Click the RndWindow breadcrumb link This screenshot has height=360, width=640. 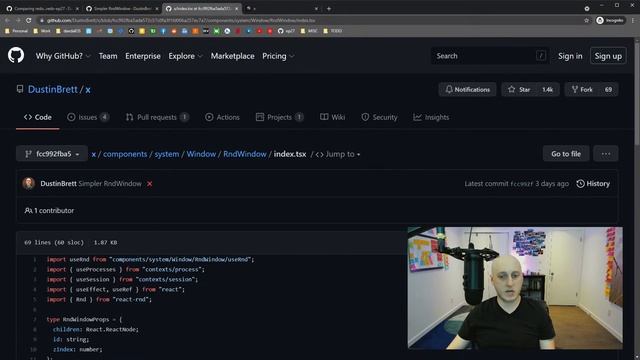[245, 154]
